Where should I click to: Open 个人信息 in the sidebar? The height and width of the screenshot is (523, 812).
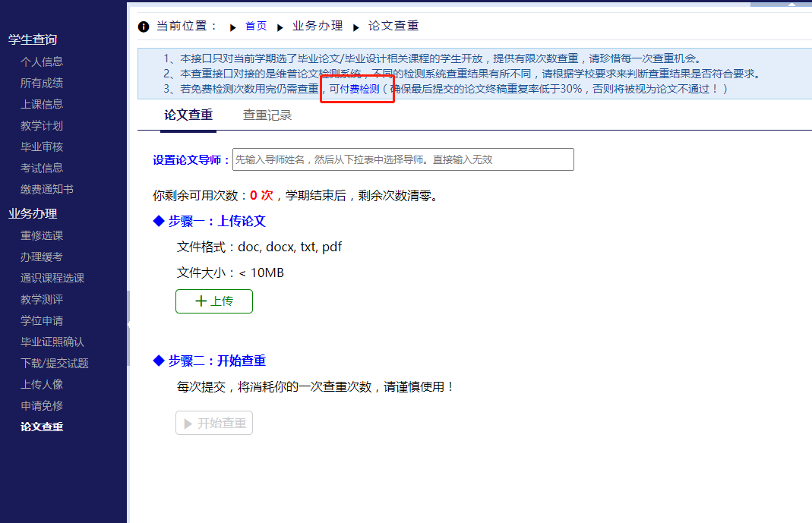(x=42, y=61)
